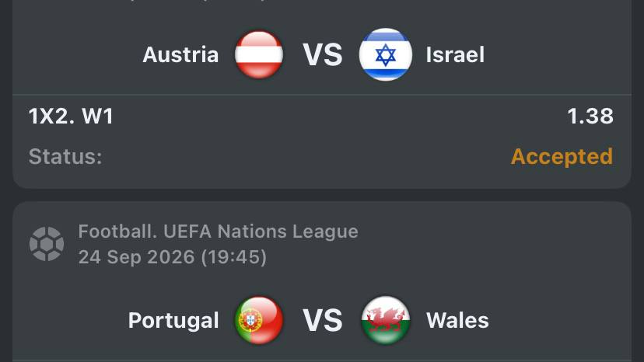
Task: Open the Portugal vs Wales bet card
Action: (x=322, y=281)
